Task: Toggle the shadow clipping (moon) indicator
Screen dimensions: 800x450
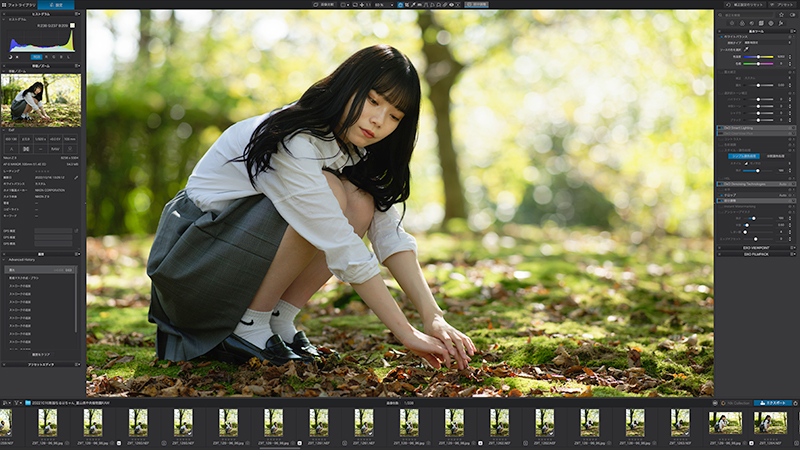Action: (x=10, y=57)
